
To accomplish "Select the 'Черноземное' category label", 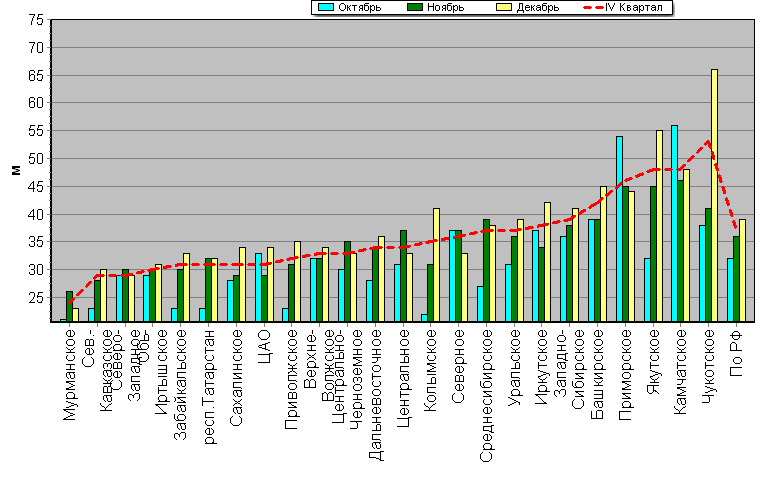I will 357,380.
